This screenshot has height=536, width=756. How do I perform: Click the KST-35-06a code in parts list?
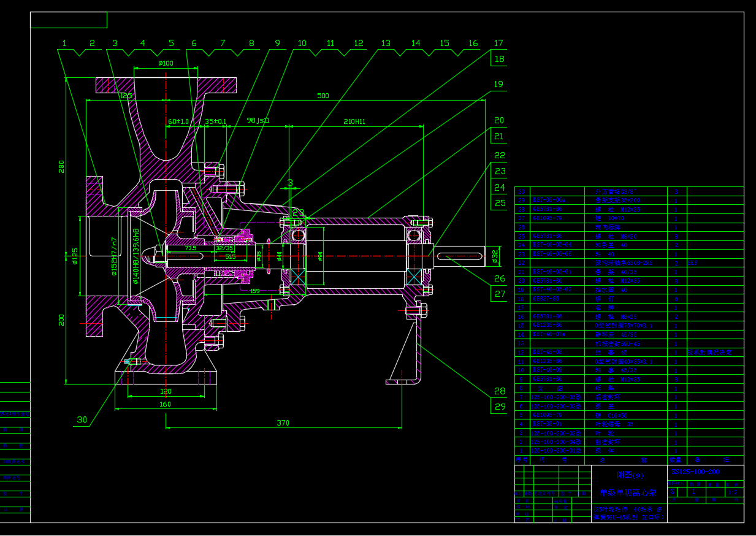pyautogui.click(x=548, y=200)
